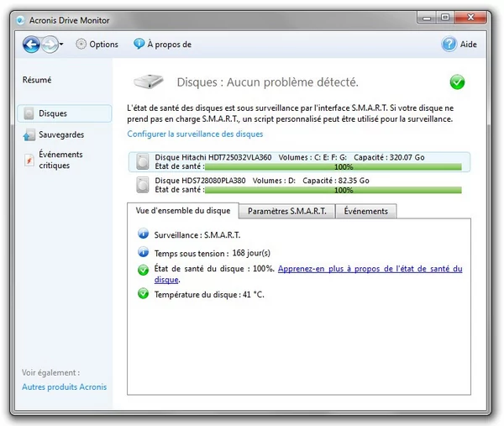Click 'Capacité : 320.07 Go' text

pos(389,157)
